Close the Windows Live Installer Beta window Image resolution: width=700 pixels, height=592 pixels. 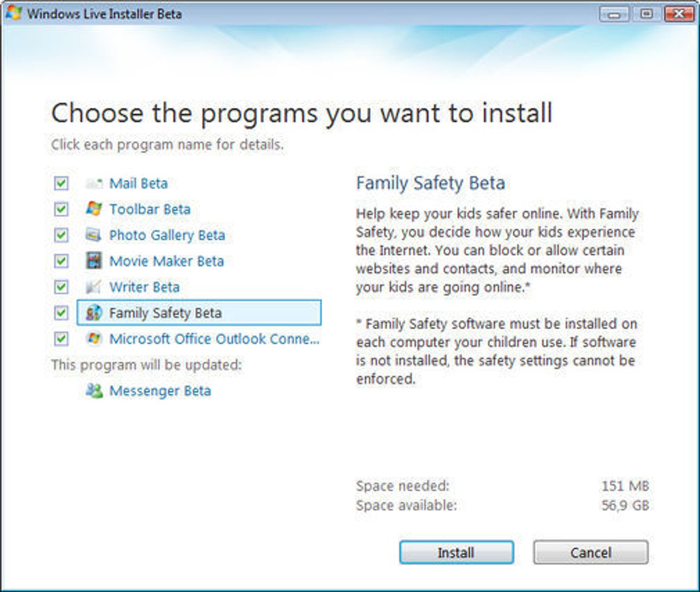(x=679, y=14)
